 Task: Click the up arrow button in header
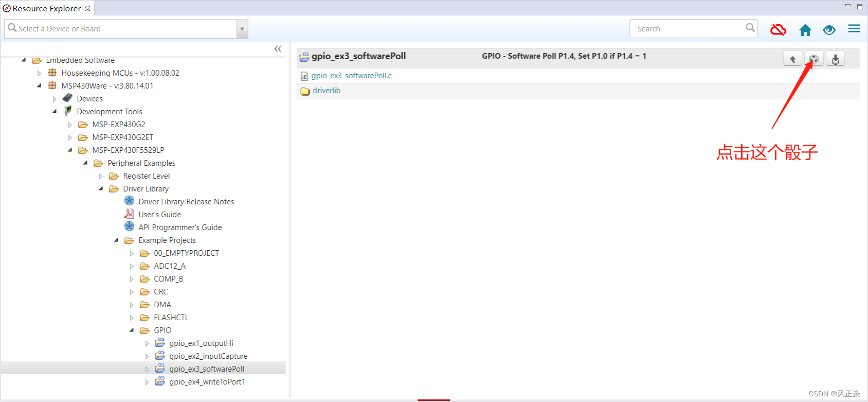coord(792,59)
